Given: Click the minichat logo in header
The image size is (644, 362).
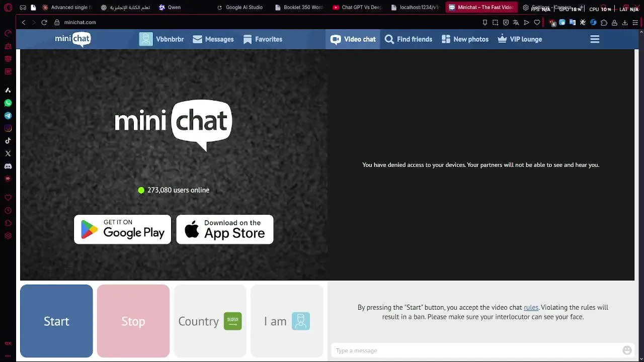Looking at the screenshot, I should tap(73, 39).
